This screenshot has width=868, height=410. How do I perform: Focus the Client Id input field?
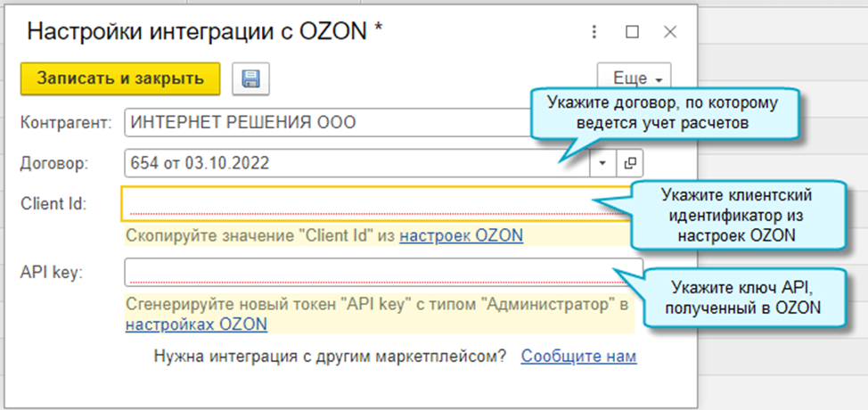click(374, 203)
